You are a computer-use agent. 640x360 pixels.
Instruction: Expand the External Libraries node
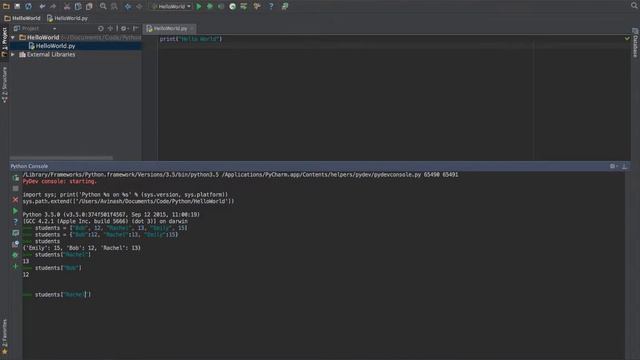pyautogui.click(x=13, y=54)
